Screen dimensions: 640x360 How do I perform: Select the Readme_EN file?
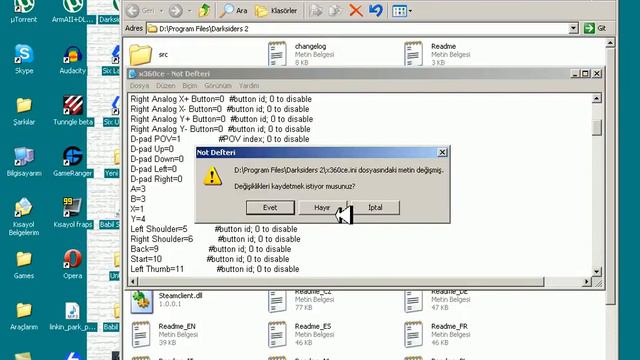coord(164,334)
